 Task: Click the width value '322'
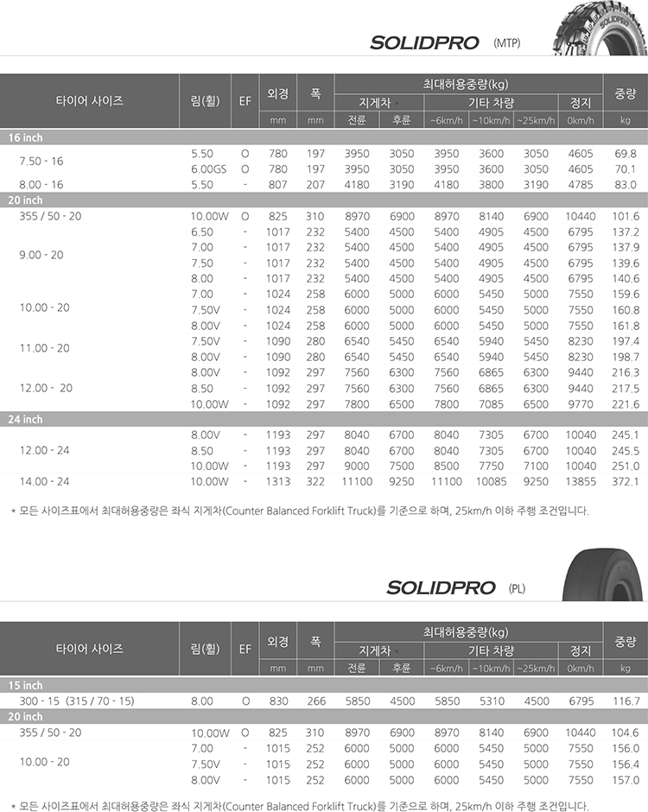point(315,481)
